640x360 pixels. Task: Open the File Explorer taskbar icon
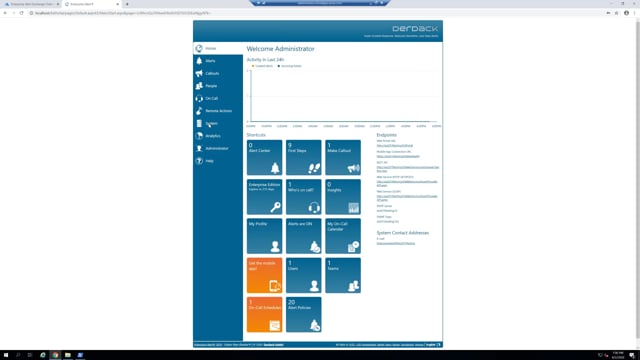coord(68,355)
